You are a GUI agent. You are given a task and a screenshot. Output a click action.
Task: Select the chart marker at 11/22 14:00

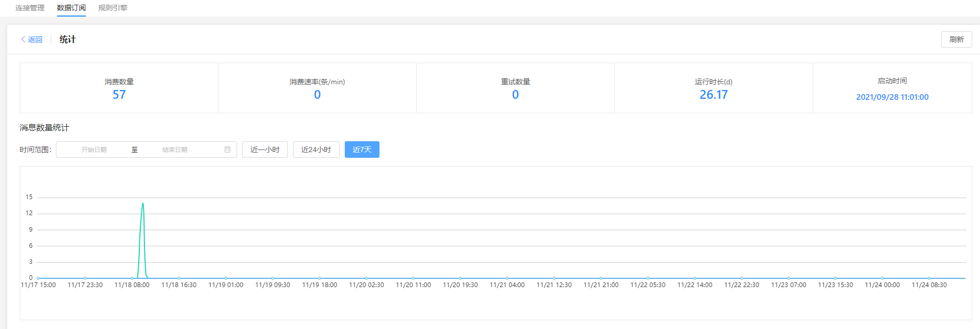[695, 278]
